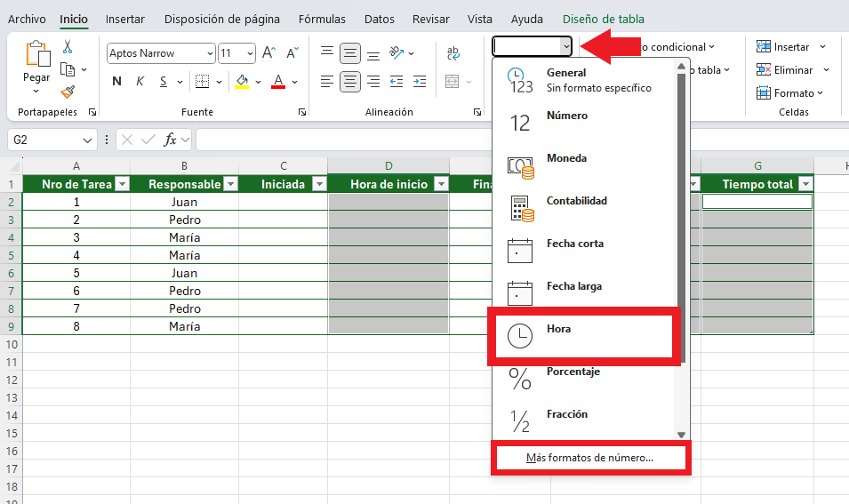Click the Wrap text icon

coord(453,53)
